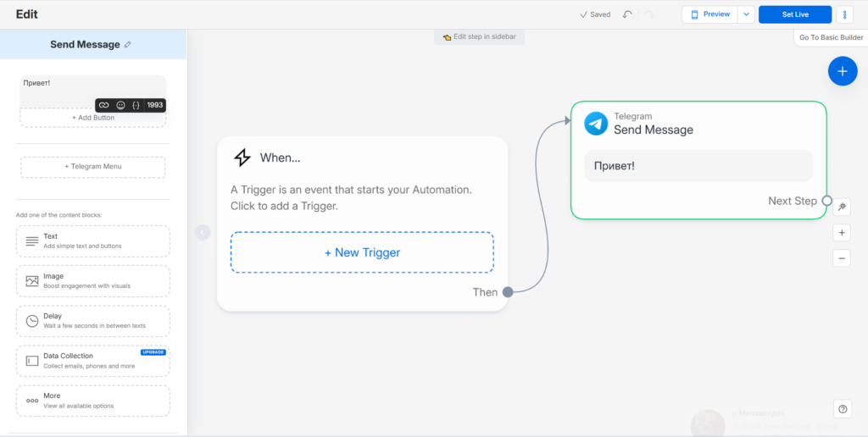Select the Привет! bubble in Send Message node

click(698, 165)
